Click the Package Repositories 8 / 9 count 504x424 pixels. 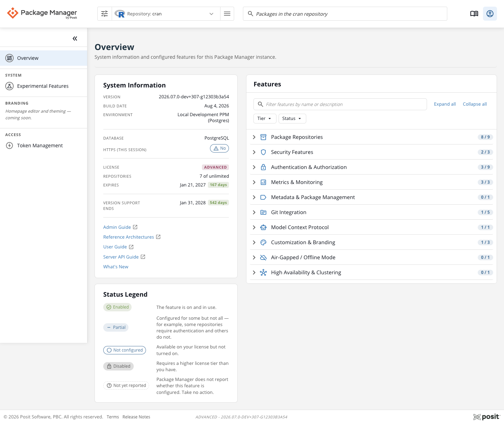point(485,137)
